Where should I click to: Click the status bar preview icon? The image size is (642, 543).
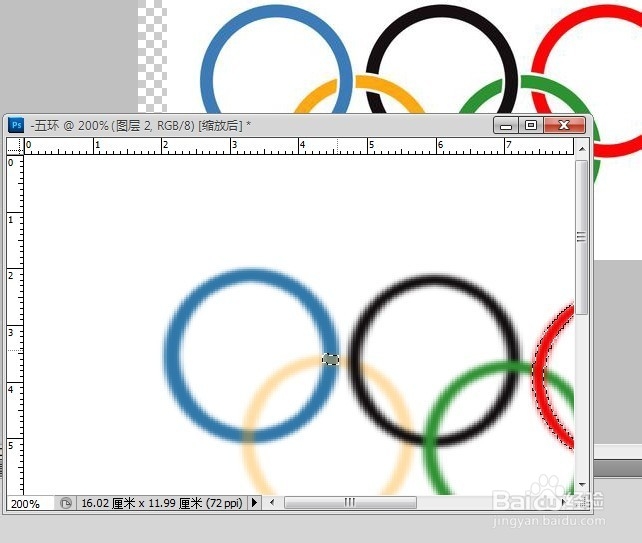[x=66, y=503]
